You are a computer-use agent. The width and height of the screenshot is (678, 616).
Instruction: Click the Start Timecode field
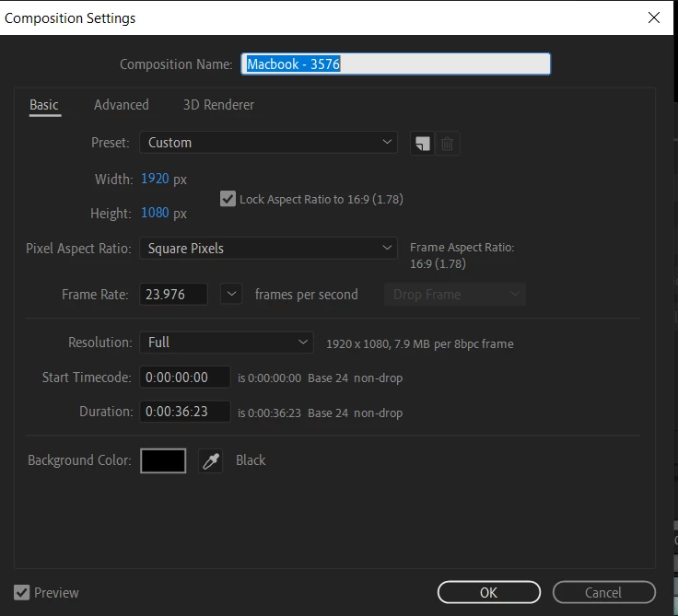click(x=185, y=377)
